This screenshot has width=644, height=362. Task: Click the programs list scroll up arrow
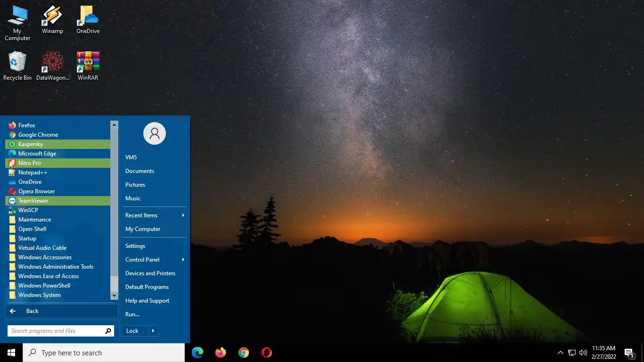click(114, 124)
